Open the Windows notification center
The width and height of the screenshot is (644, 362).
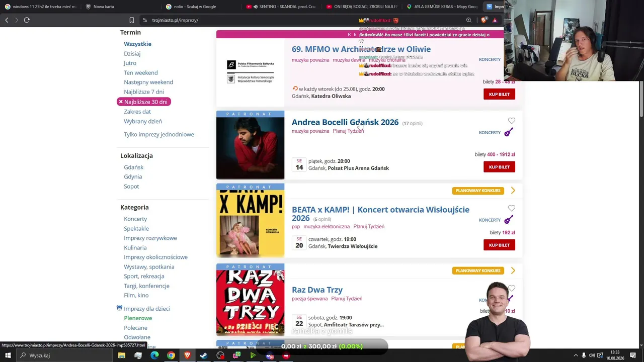coord(632,355)
